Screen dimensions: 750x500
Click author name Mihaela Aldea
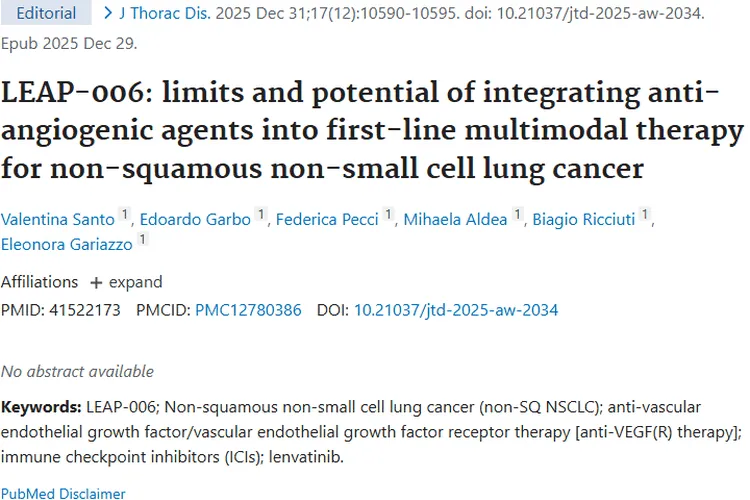(455, 219)
